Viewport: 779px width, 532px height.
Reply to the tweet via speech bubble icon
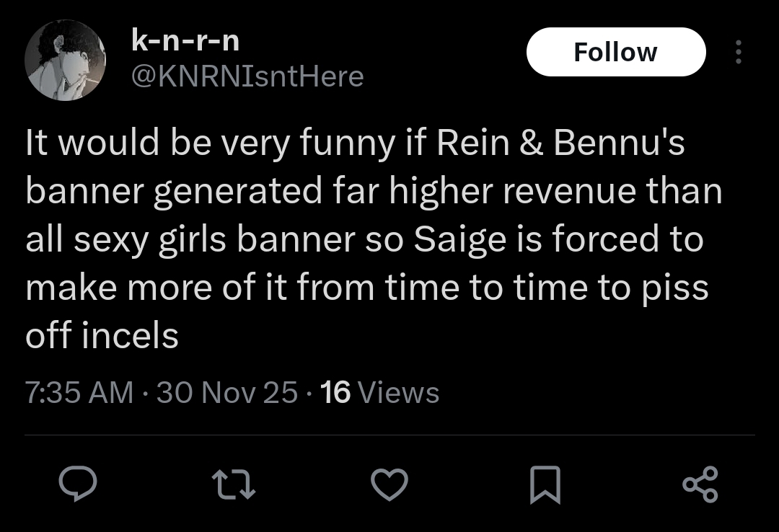tap(77, 484)
